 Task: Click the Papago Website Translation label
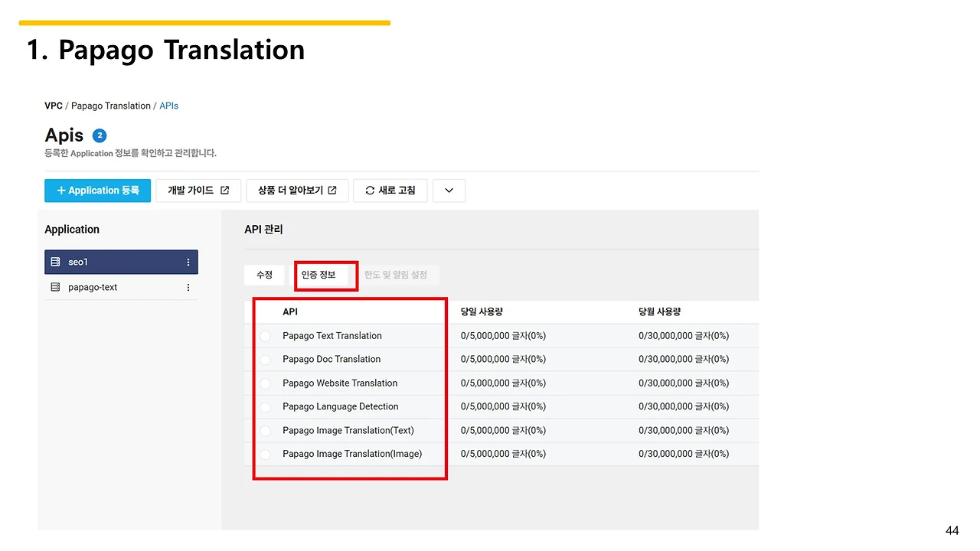[340, 383]
